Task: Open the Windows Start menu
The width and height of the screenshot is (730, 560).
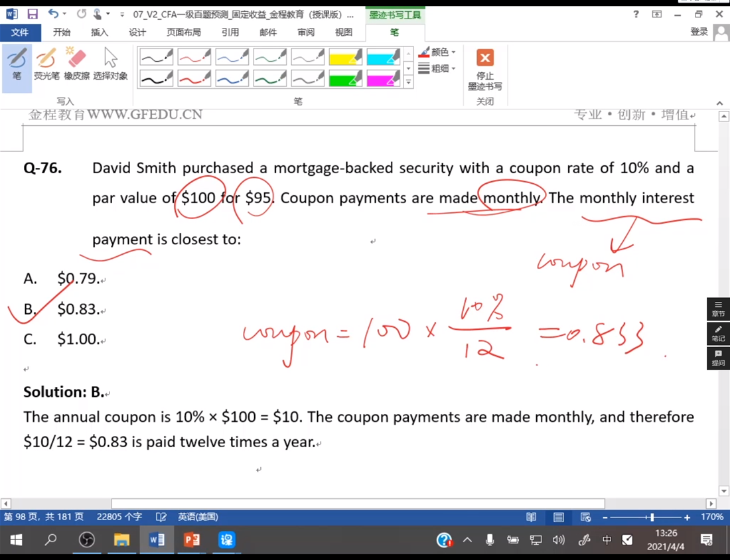Action: coord(16,540)
